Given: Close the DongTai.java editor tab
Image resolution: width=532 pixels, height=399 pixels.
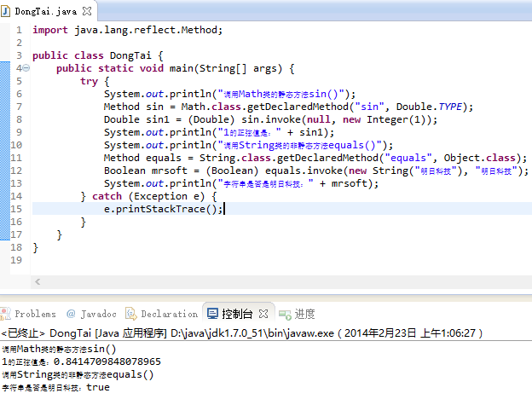Looking at the screenshot, I should point(87,11).
